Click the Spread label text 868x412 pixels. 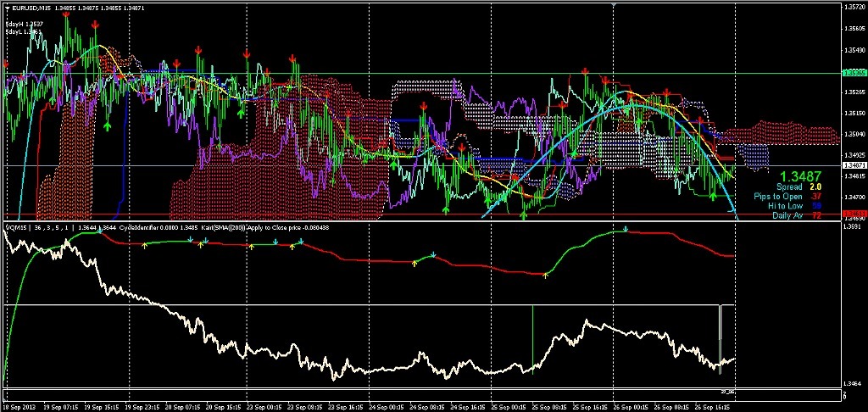[x=789, y=187]
